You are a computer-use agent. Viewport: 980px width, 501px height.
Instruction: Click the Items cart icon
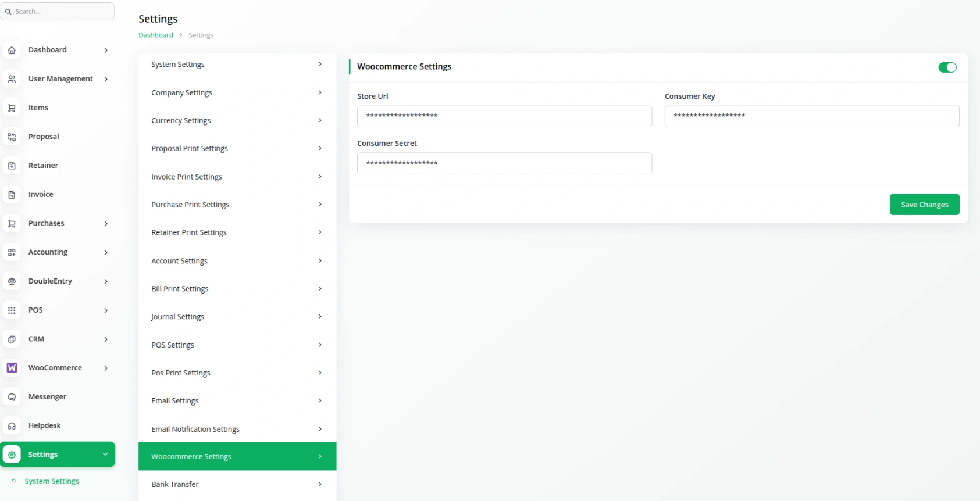[x=12, y=108]
